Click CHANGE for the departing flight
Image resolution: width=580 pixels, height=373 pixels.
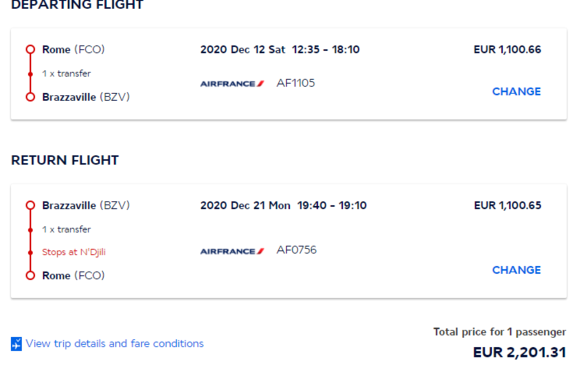point(516,91)
